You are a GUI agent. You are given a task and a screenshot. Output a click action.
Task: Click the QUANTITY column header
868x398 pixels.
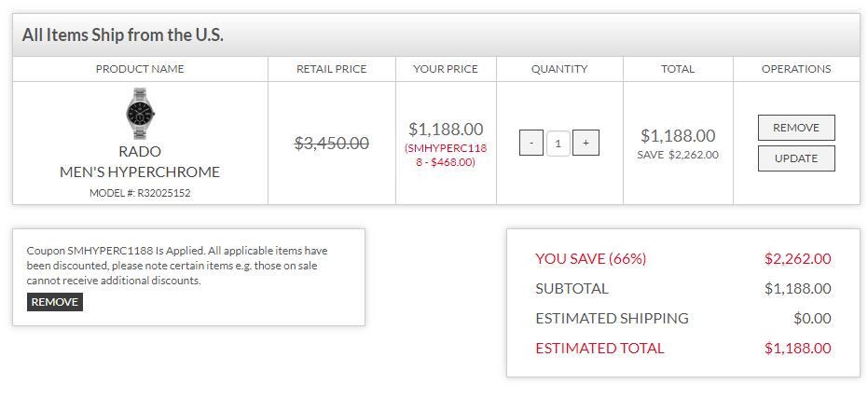[x=559, y=69]
